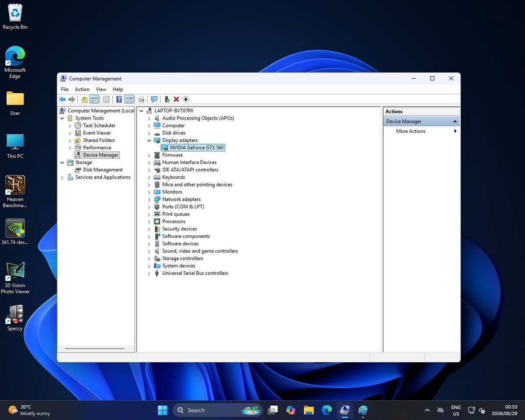Expand the Network adapters category
This screenshot has height=420, width=525.
(x=149, y=199)
